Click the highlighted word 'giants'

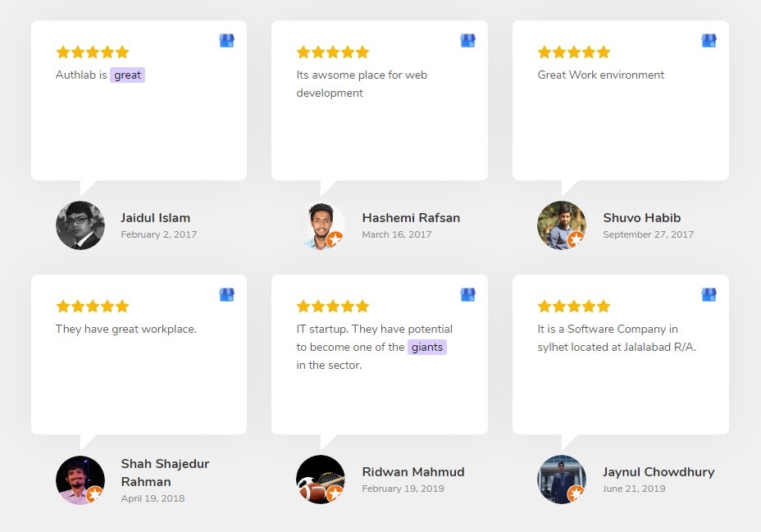(427, 348)
